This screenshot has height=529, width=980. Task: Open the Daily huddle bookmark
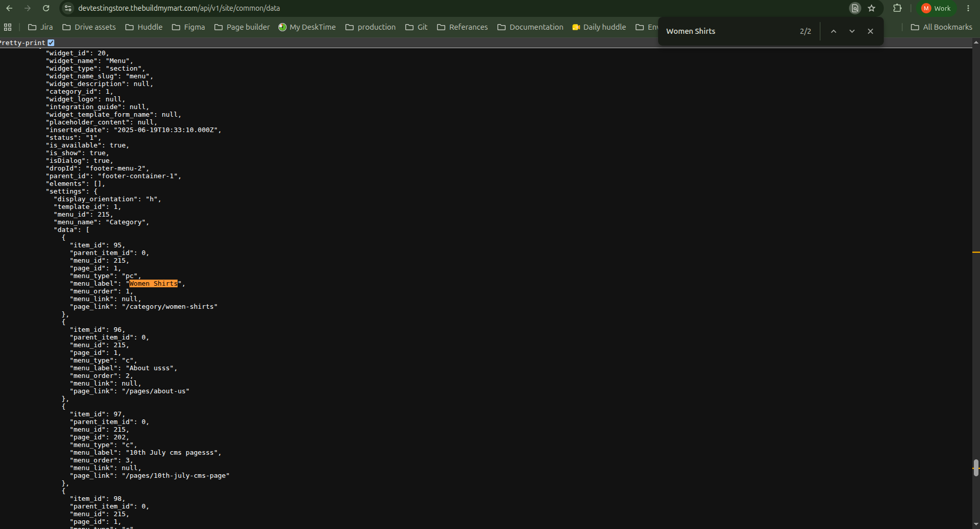pyautogui.click(x=599, y=27)
